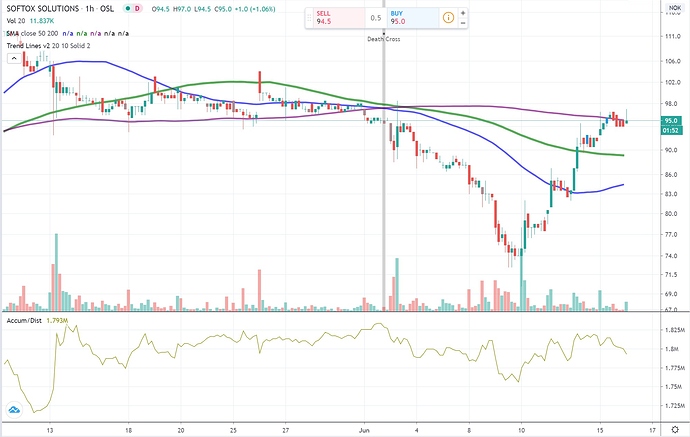Click the green market status dot
This screenshot has height=437, width=690.
(128, 8)
